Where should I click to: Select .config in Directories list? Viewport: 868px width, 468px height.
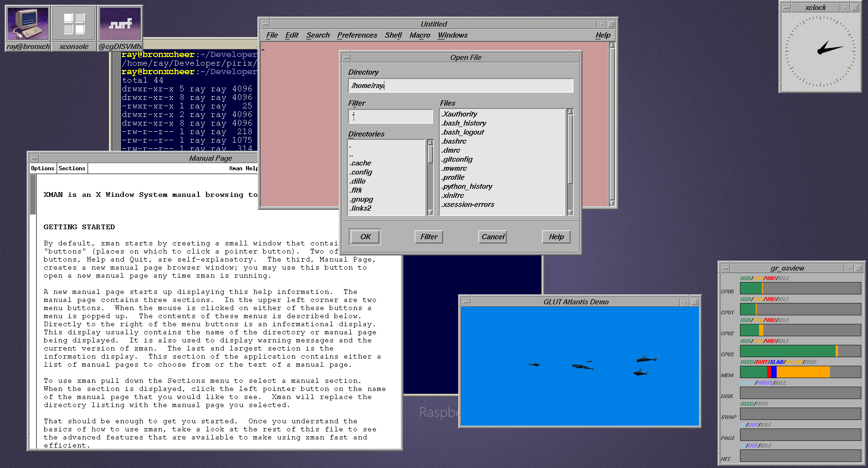click(x=386, y=172)
